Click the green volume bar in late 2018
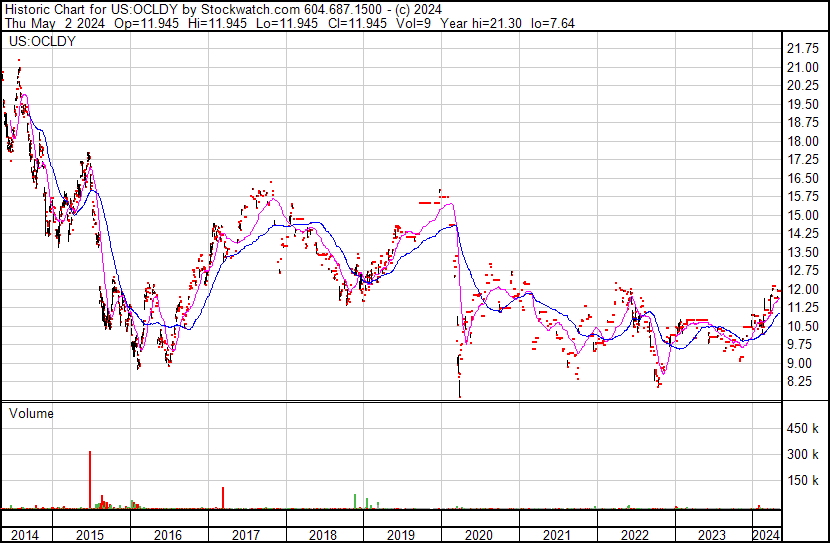This screenshot has width=830, height=543. click(x=355, y=501)
